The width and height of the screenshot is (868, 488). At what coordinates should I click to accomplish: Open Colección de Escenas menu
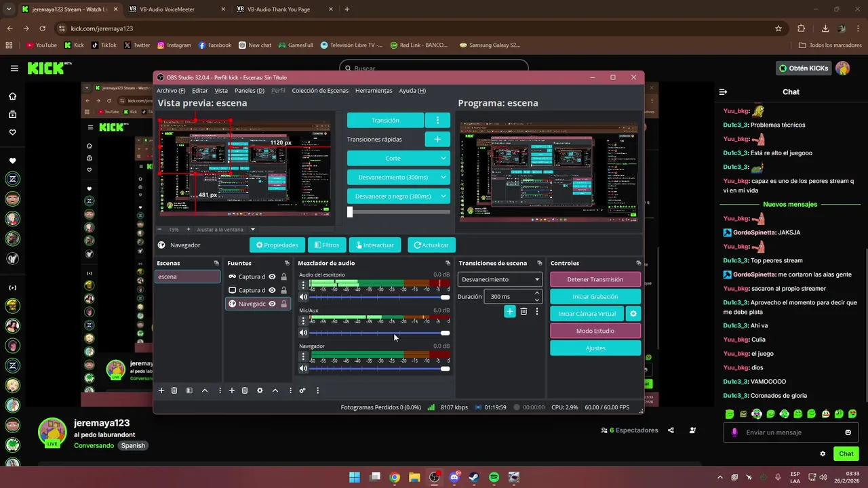click(x=320, y=91)
